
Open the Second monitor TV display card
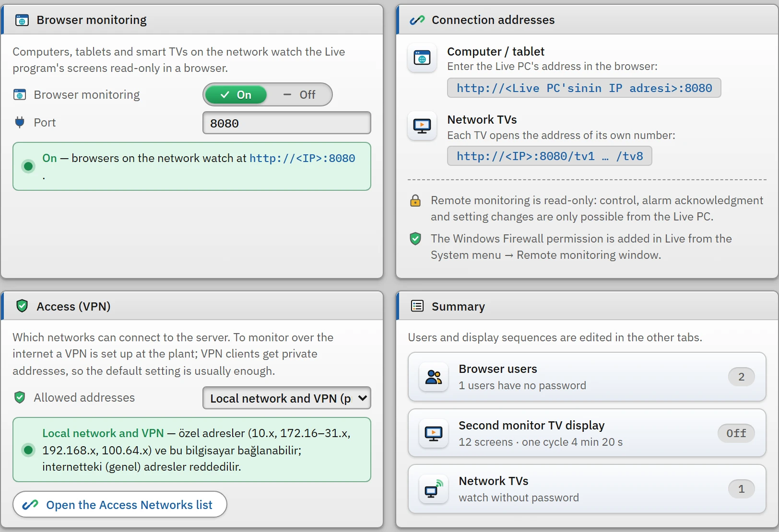(587, 433)
